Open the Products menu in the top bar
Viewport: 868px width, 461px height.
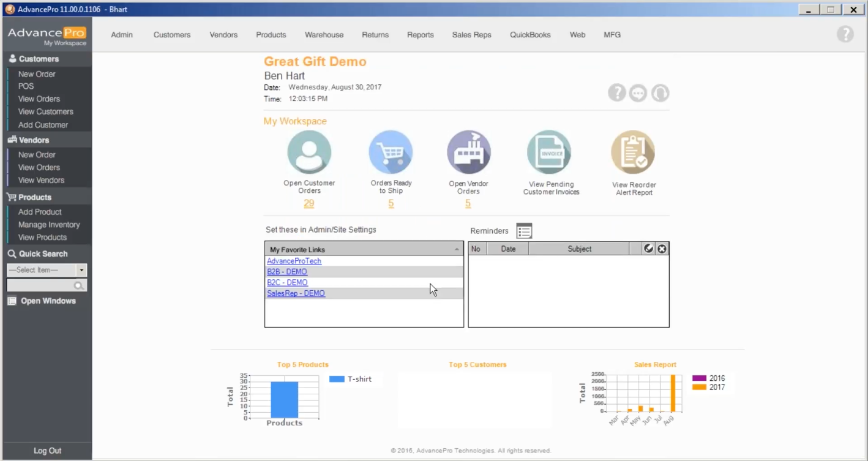(271, 35)
